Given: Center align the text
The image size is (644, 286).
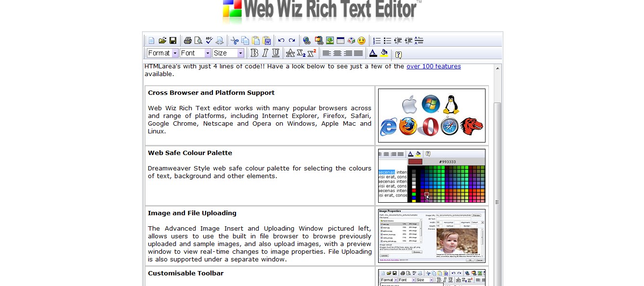Looking at the screenshot, I should pyautogui.click(x=337, y=53).
